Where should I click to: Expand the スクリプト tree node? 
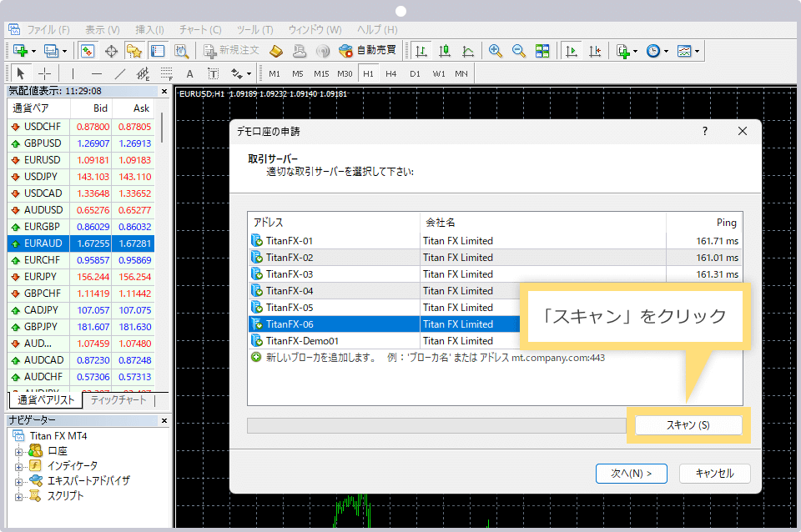point(18,496)
